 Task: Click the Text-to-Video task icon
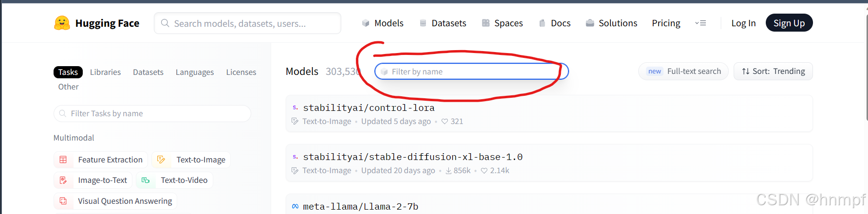pos(146,180)
